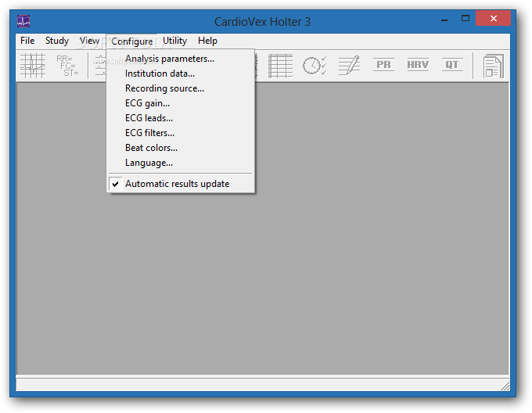Open the table grid toolbar icon

(x=280, y=66)
